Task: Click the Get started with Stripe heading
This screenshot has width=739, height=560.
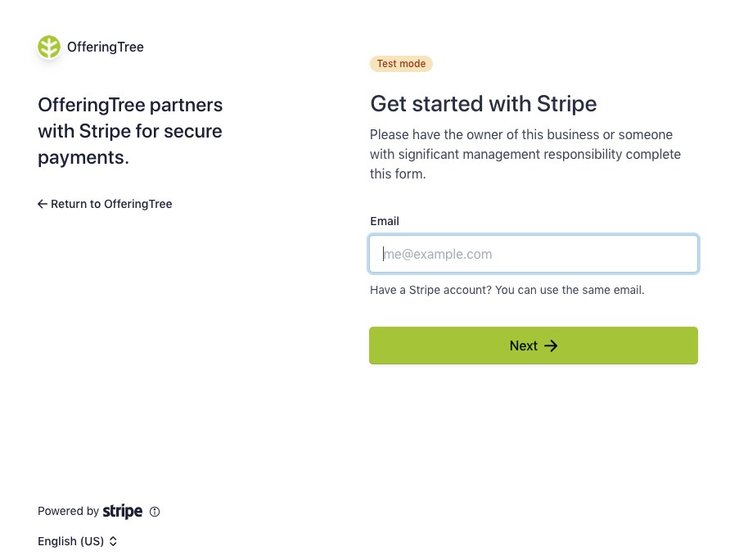Action: (x=484, y=104)
